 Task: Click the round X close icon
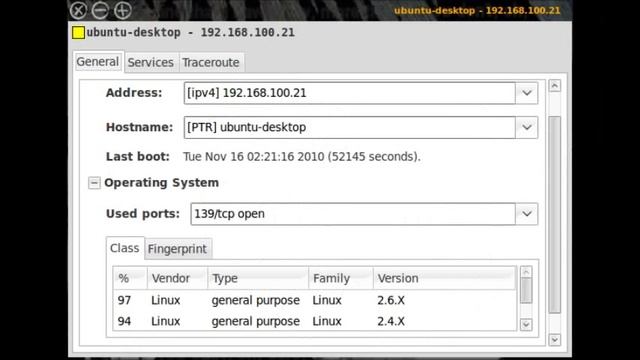pos(78,10)
